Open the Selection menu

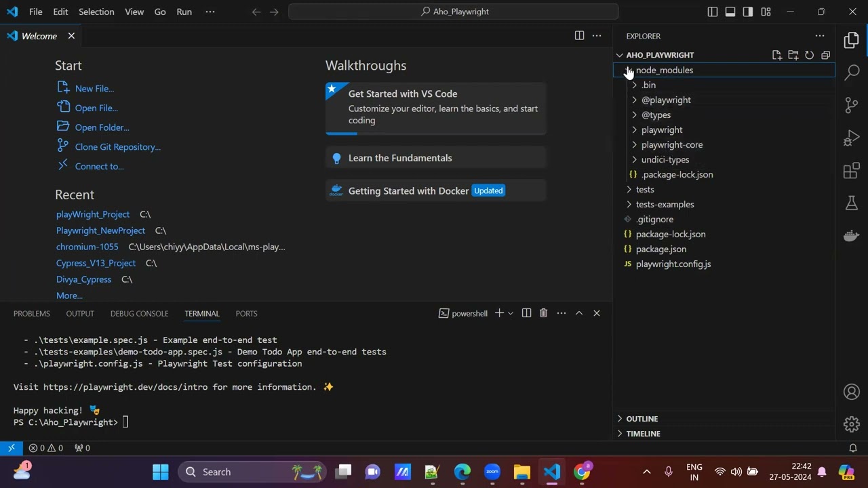(x=96, y=12)
